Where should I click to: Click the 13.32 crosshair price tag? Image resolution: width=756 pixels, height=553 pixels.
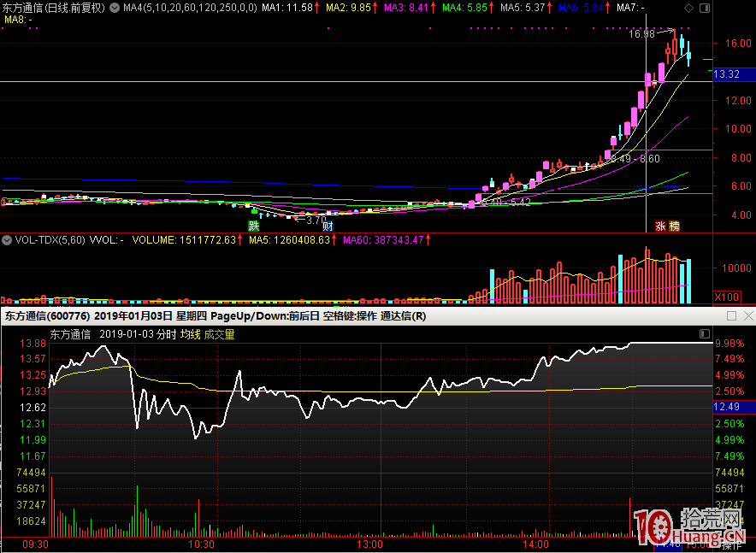point(733,74)
